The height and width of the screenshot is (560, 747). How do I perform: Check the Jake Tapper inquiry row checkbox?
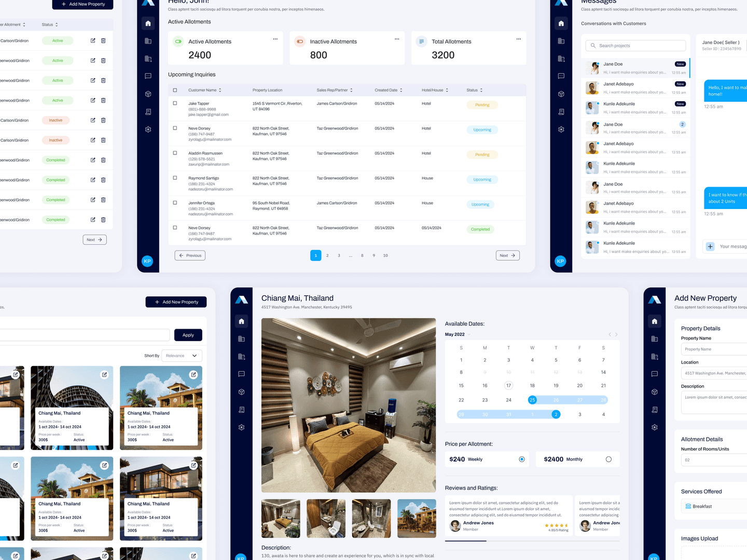(175, 103)
